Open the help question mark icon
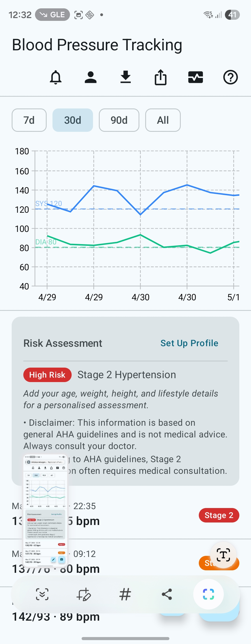Screen dimensions: 251x644 pos(230,77)
